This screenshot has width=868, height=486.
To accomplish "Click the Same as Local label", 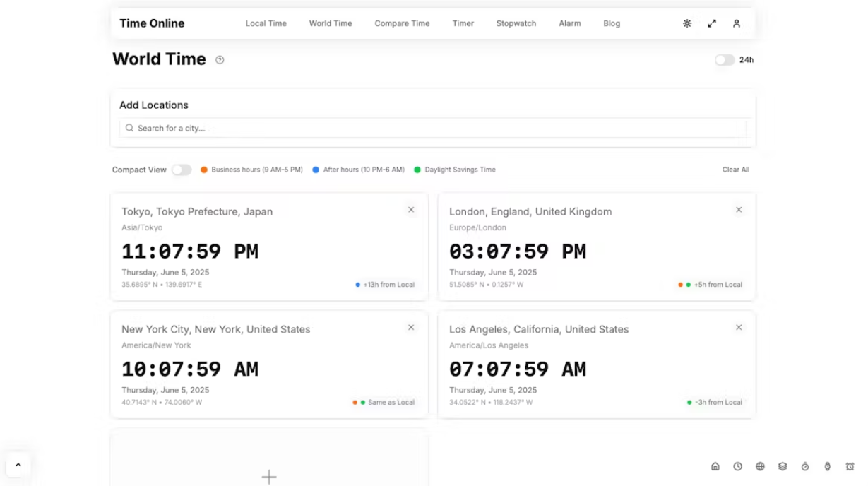I will tap(391, 403).
